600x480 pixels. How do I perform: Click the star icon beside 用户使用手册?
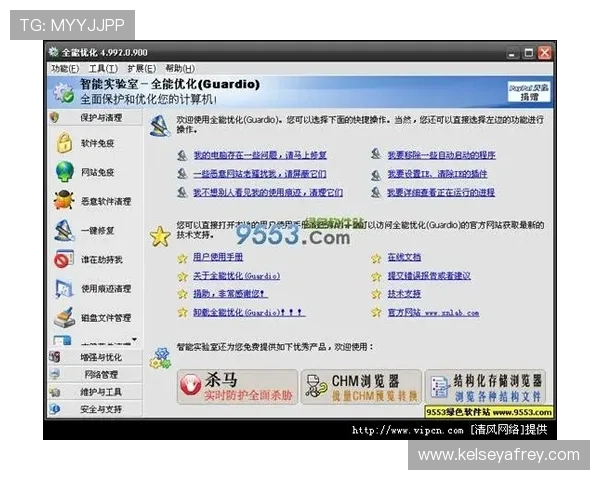tap(183, 258)
